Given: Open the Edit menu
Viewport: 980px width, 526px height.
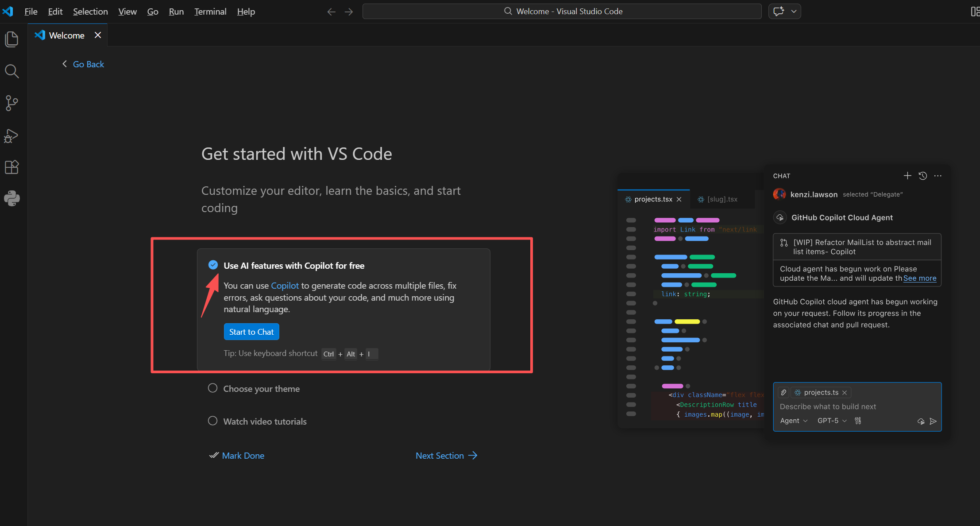Looking at the screenshot, I should (55, 12).
